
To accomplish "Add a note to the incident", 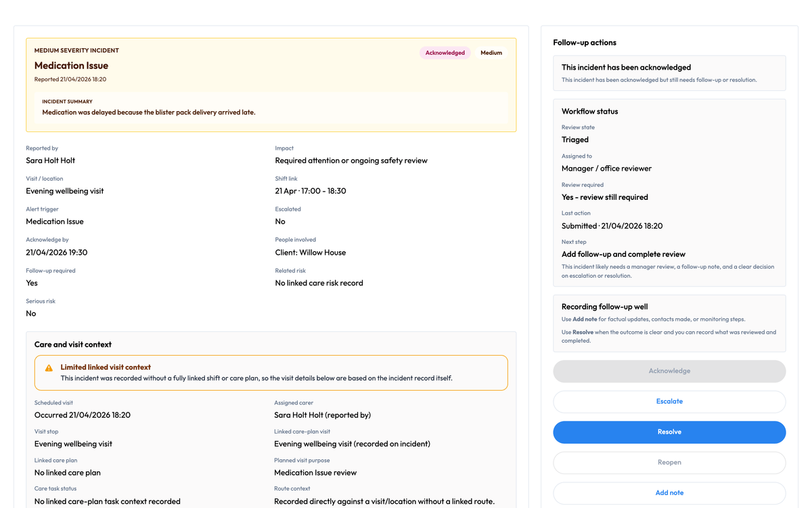I will click(x=669, y=493).
